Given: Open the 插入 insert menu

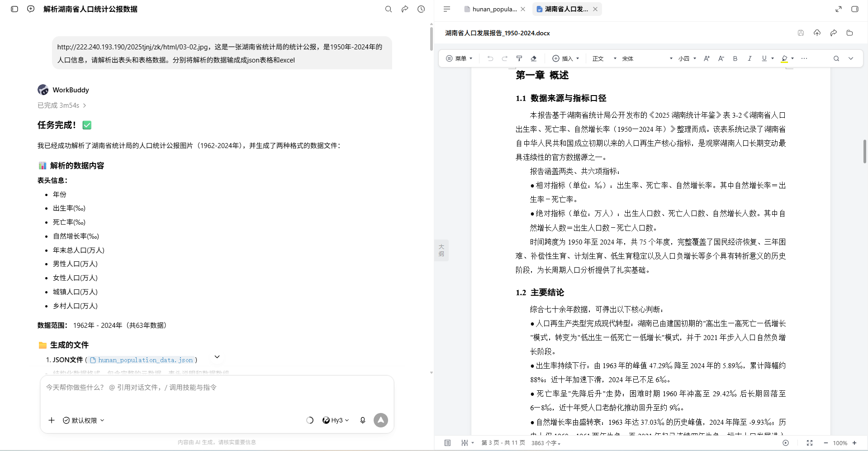Looking at the screenshot, I should pos(566,58).
